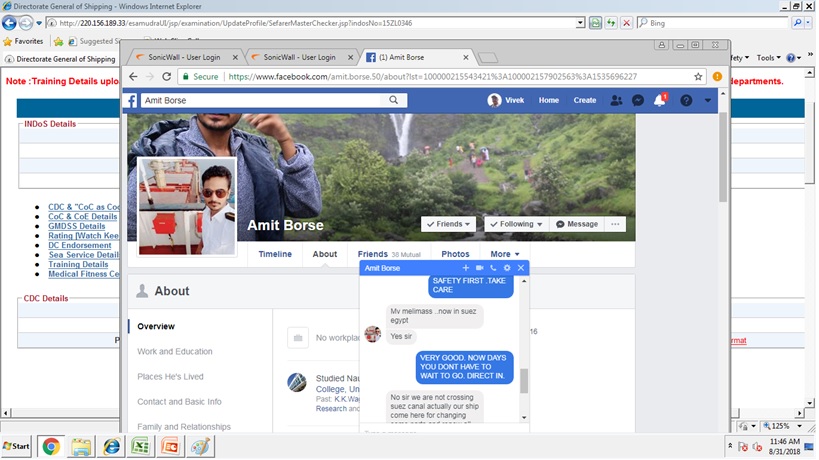Start a video call in chat window

tap(479, 269)
